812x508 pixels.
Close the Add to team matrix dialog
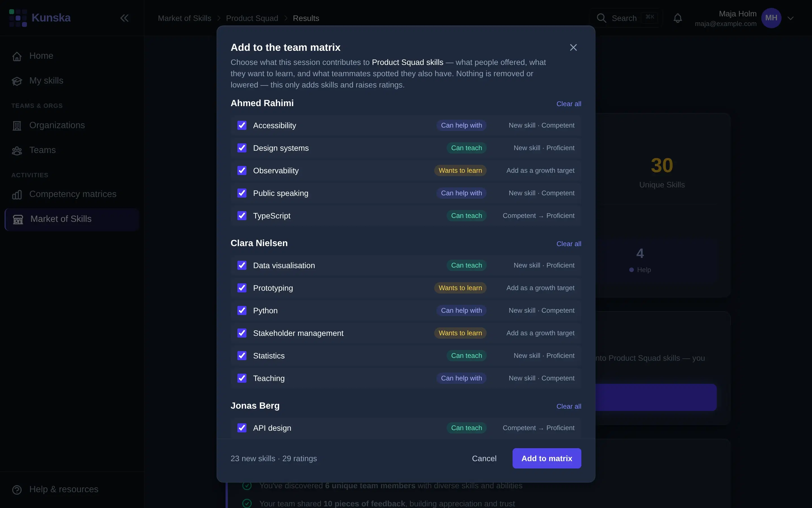click(x=573, y=47)
